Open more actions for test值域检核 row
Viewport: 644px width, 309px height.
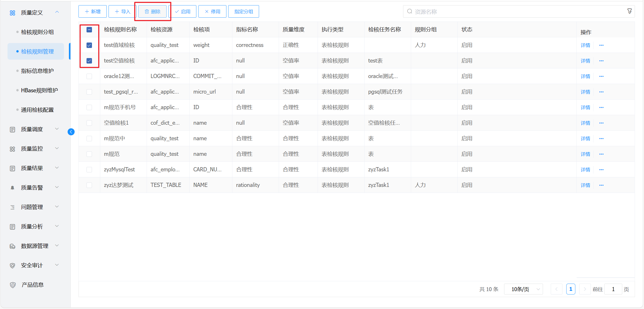click(601, 45)
